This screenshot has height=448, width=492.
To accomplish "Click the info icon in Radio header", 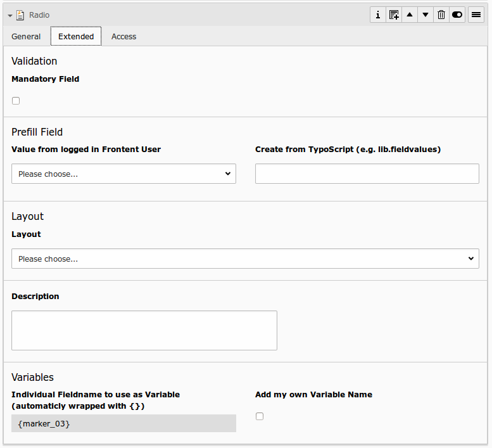I will (378, 15).
